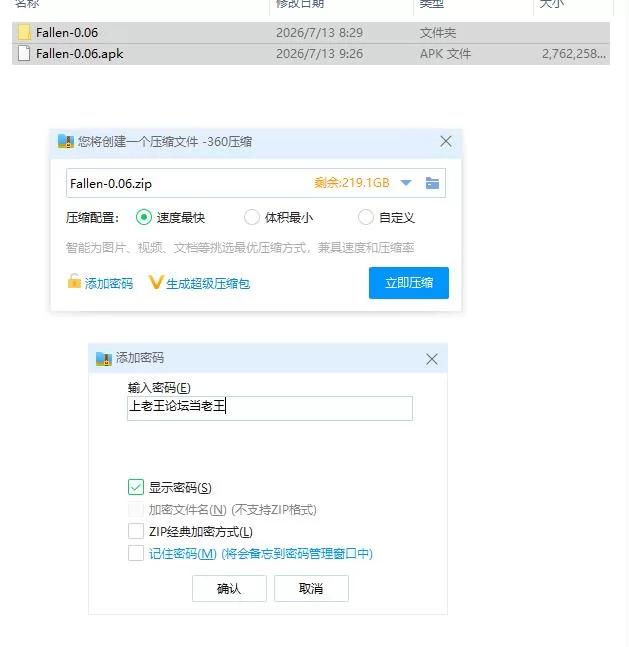
Task: Sort by the 名称 column header
Action: point(27,4)
